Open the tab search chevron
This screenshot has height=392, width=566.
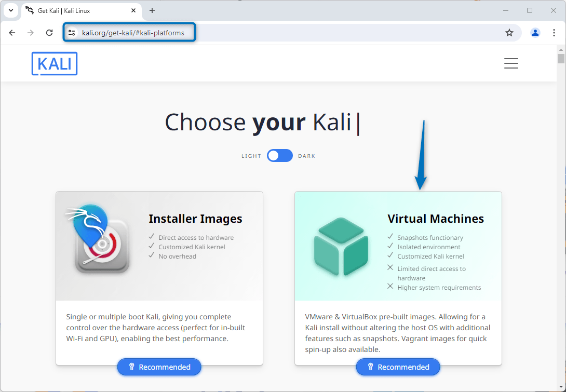point(11,10)
